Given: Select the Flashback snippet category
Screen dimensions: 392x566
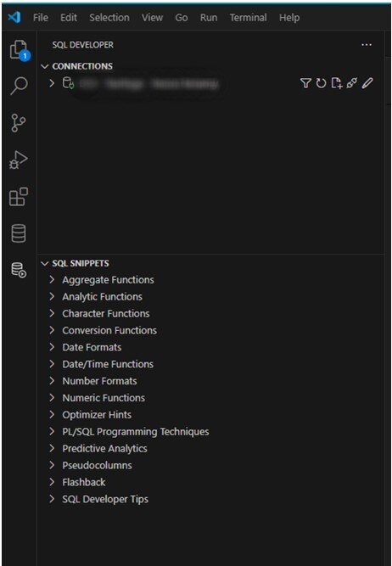Looking at the screenshot, I should [x=84, y=482].
